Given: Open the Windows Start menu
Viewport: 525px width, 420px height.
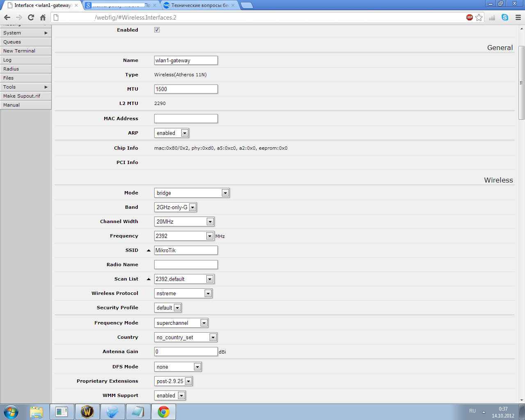Looking at the screenshot, I should (x=11, y=412).
